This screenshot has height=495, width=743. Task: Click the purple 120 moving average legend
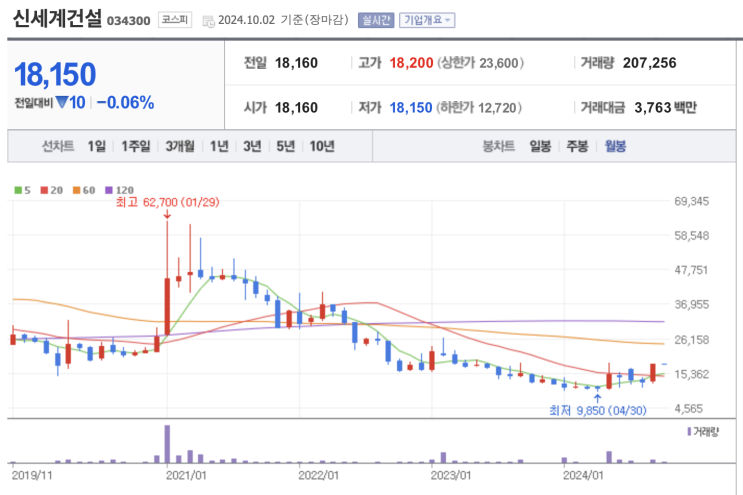(x=119, y=190)
